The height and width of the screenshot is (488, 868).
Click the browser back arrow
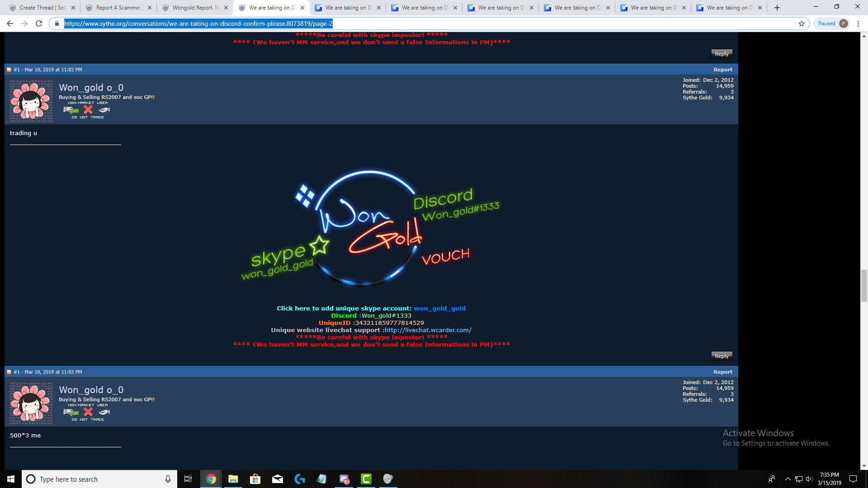pyautogui.click(x=10, y=23)
